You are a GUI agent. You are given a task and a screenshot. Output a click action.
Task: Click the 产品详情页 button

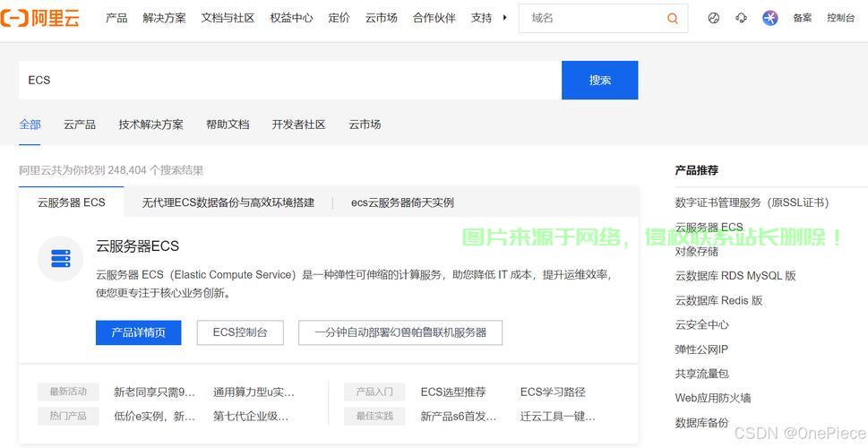coord(138,332)
